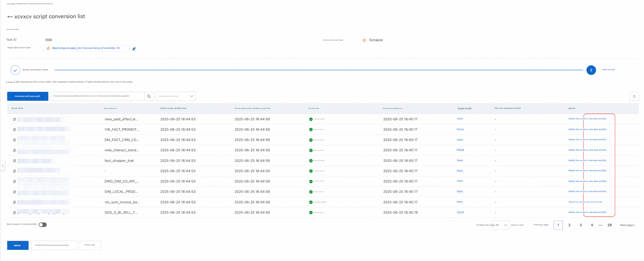Click Batch upload modification script button
The image size is (644, 261).
[28, 96]
